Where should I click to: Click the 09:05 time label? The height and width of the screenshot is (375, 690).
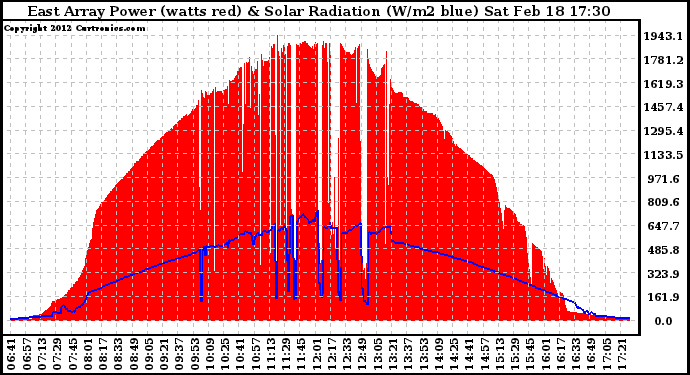[x=148, y=354]
